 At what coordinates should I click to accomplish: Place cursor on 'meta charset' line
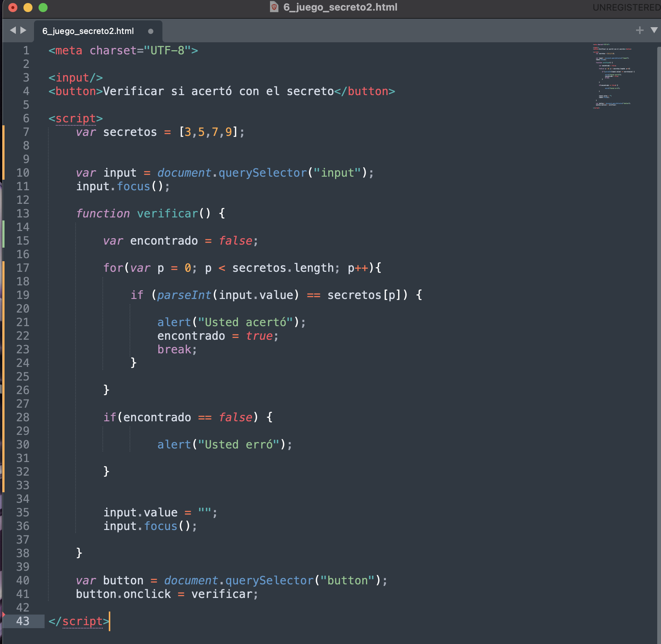123,50
